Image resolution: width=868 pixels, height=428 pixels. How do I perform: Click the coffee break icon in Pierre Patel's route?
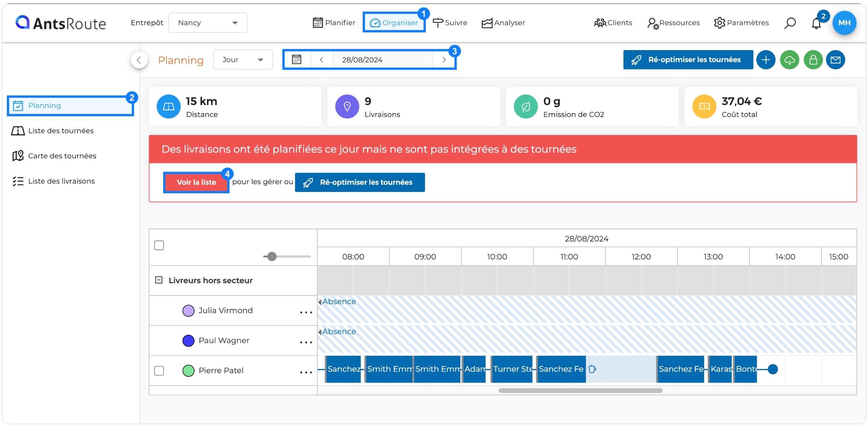592,369
